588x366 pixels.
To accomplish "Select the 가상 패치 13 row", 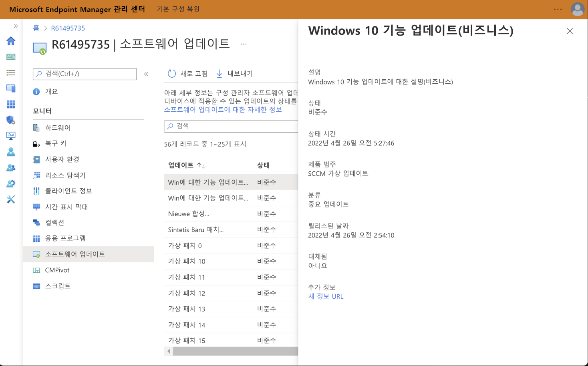I will pos(231,309).
